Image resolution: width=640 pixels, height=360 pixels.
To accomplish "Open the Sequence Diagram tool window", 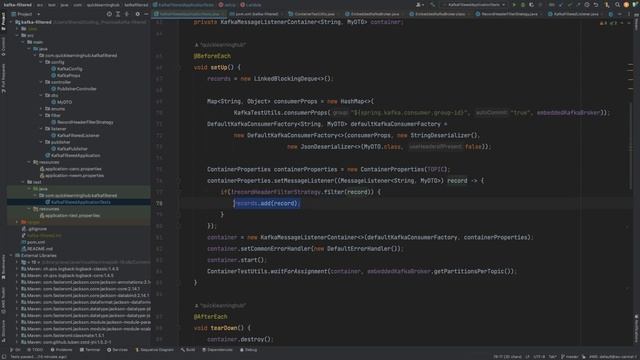I will [x=154, y=350].
